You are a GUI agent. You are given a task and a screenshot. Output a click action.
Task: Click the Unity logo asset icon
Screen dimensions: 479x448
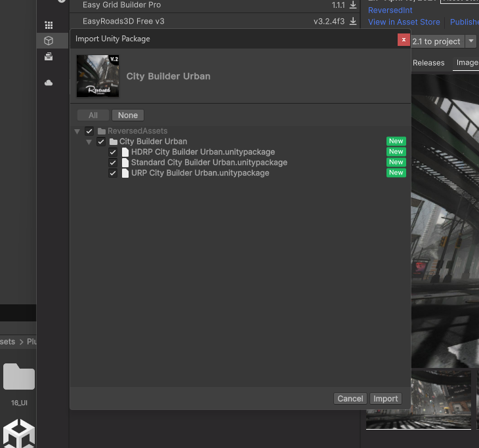(x=19, y=433)
